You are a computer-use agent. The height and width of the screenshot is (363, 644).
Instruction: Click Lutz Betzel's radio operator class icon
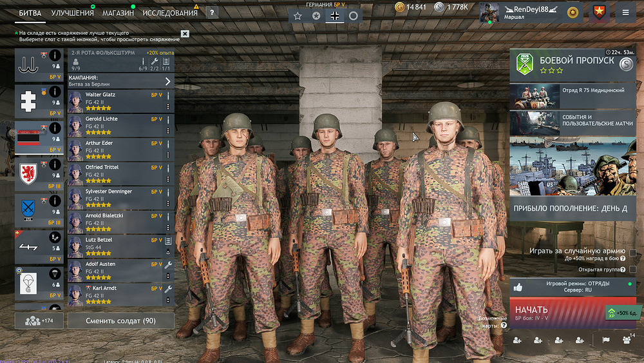coord(168,240)
